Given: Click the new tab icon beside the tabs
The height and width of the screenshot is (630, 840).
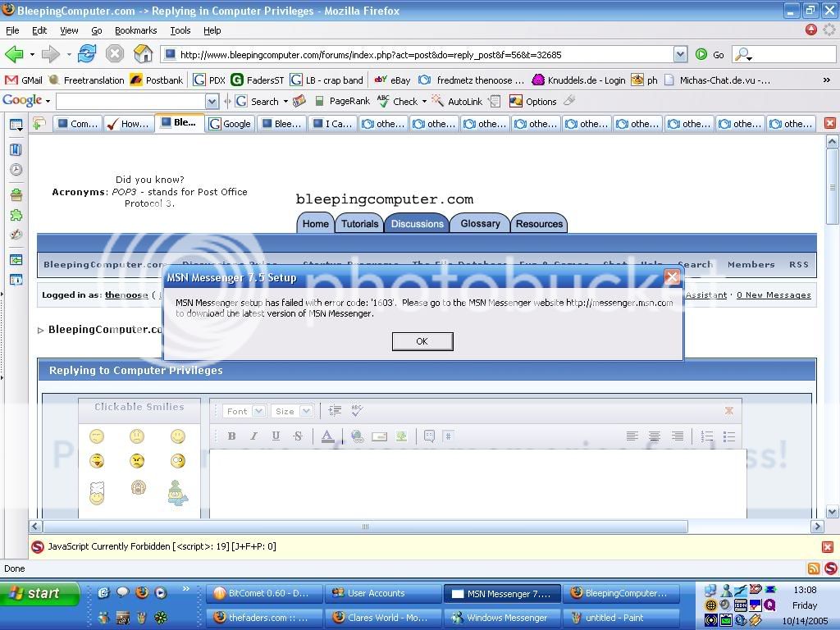Looking at the screenshot, I should point(39,124).
